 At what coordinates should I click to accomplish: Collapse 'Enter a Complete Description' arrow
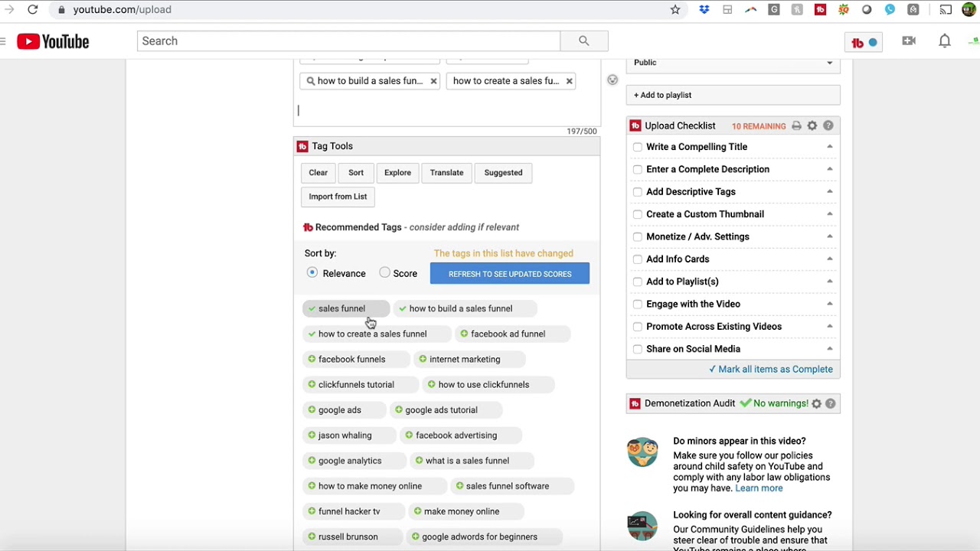pyautogui.click(x=829, y=169)
